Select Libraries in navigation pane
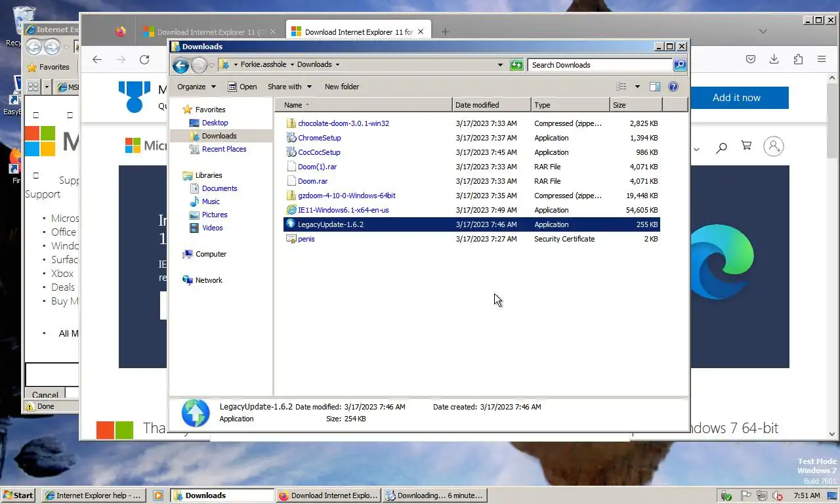The height and width of the screenshot is (504, 840). (209, 175)
